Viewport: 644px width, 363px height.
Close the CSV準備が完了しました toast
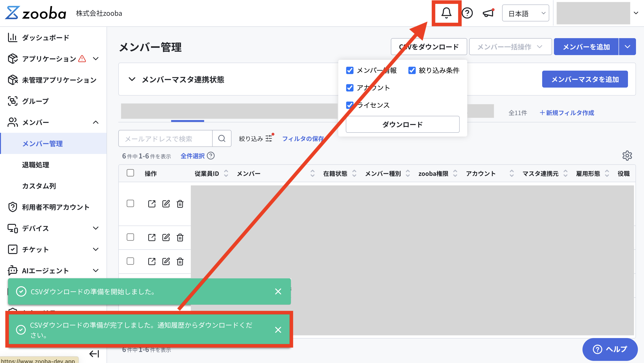[x=278, y=330]
